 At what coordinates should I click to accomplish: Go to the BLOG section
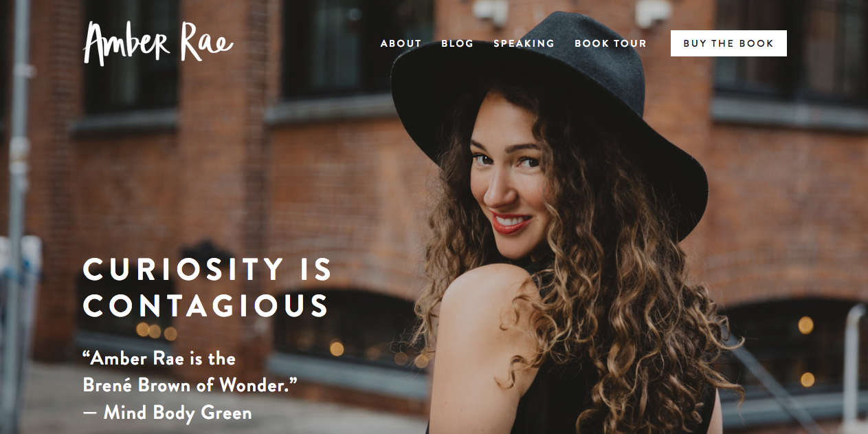457,43
